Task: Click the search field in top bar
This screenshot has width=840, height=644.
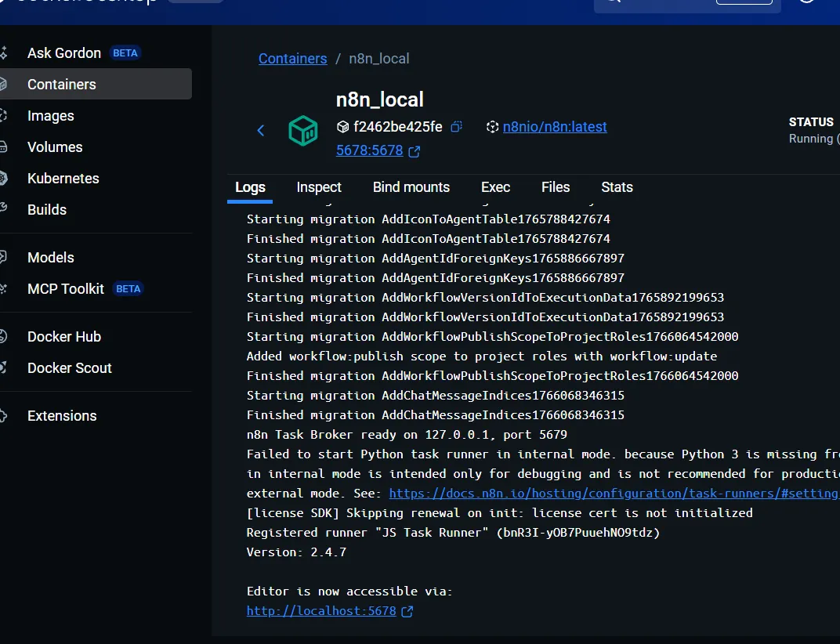Action: pos(687,4)
